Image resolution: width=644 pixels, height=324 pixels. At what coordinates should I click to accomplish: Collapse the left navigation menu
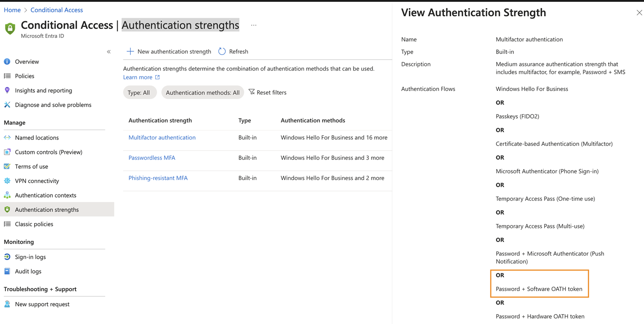[109, 52]
